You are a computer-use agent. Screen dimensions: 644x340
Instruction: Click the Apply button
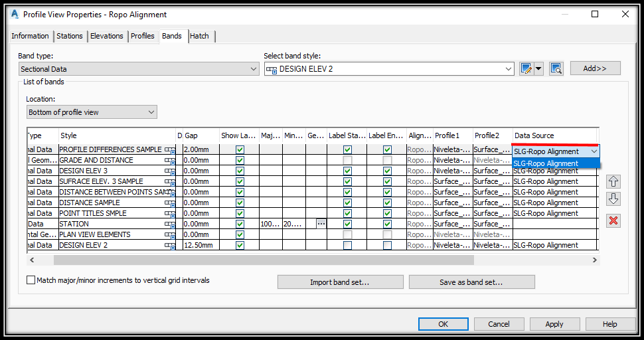(x=554, y=324)
